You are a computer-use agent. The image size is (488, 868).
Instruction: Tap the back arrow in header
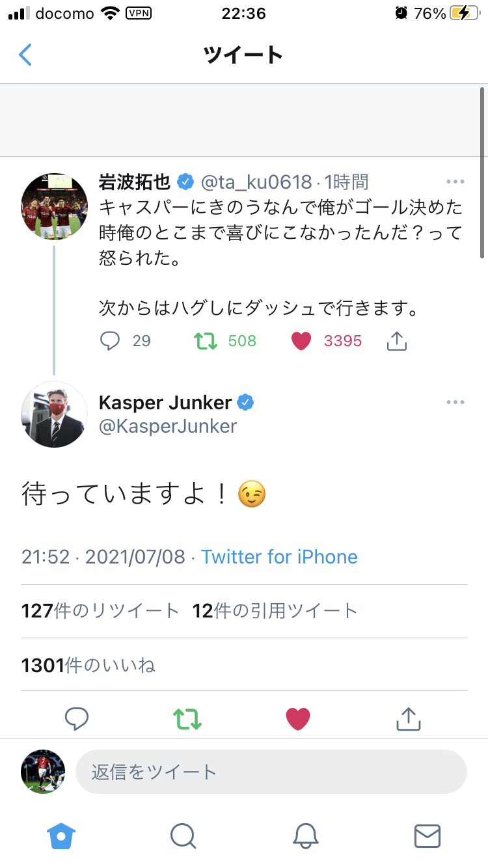[25, 55]
